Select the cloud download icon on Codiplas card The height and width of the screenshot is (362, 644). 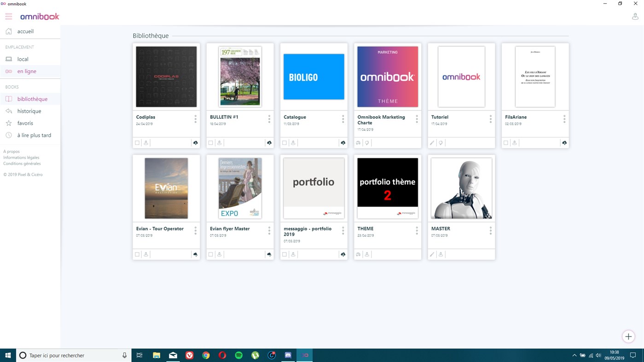(195, 143)
